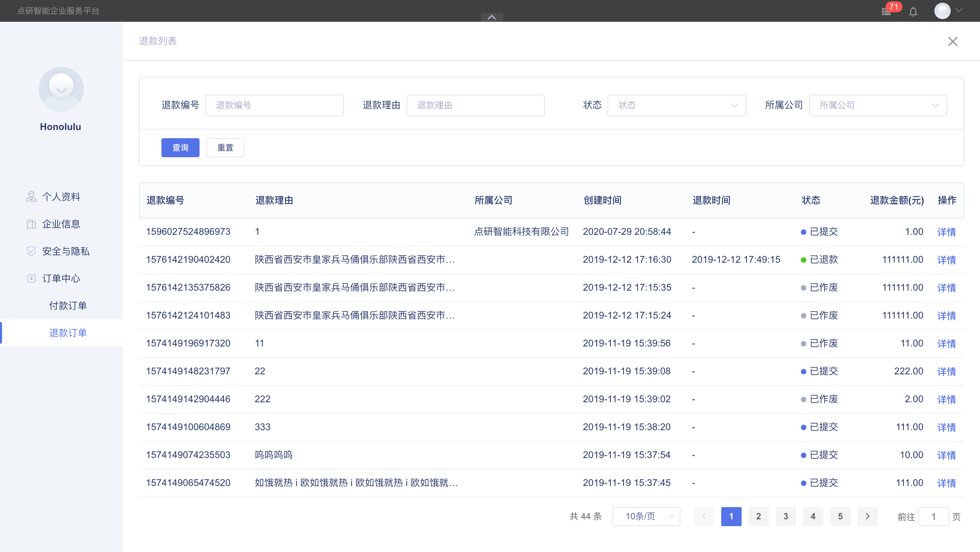Click the Honolulu username label
The height and width of the screenshot is (552, 980).
pos(61,127)
